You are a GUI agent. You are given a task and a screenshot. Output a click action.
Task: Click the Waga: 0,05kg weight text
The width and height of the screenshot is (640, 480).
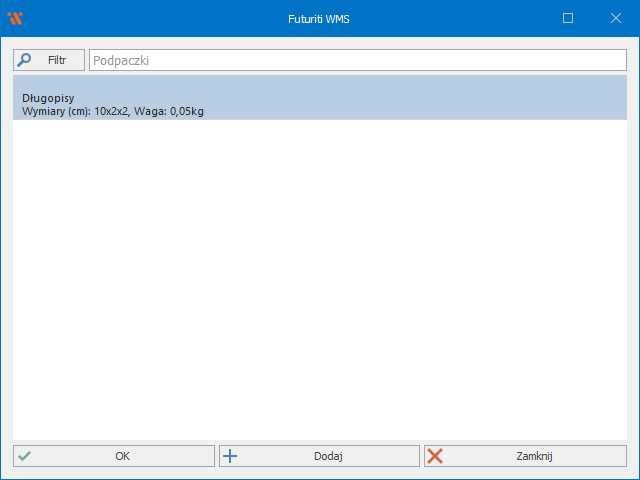178,112
